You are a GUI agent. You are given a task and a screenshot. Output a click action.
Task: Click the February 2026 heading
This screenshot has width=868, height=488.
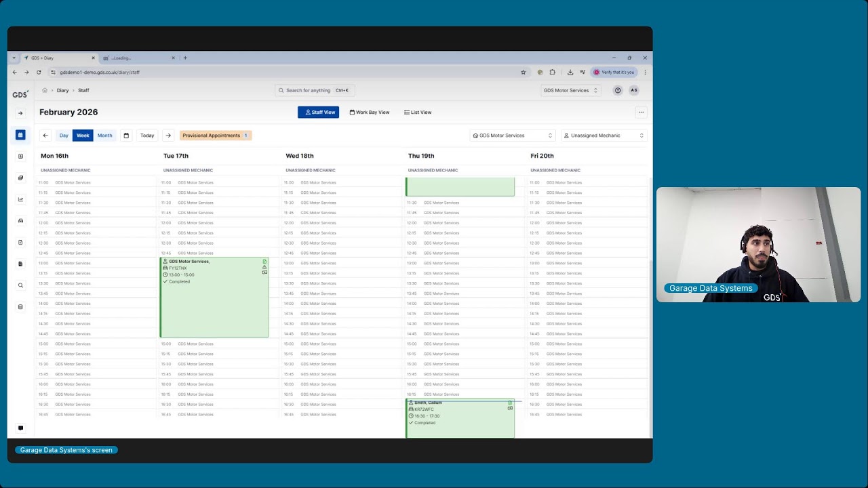[68, 112]
